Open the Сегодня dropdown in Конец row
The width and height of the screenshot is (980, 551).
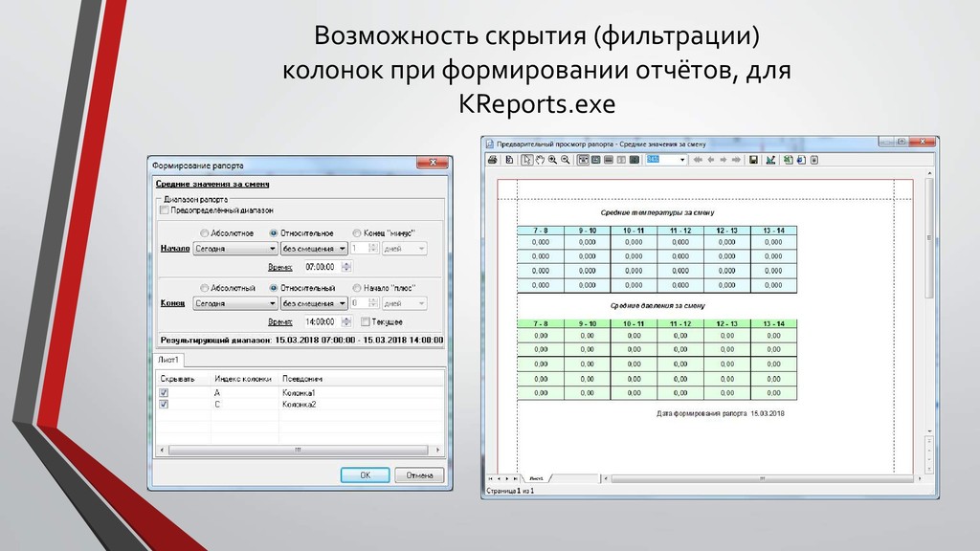pos(235,303)
